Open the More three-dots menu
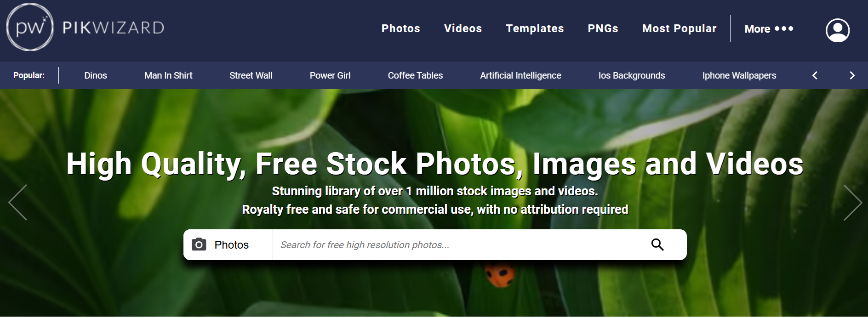The image size is (868, 318). point(769,28)
